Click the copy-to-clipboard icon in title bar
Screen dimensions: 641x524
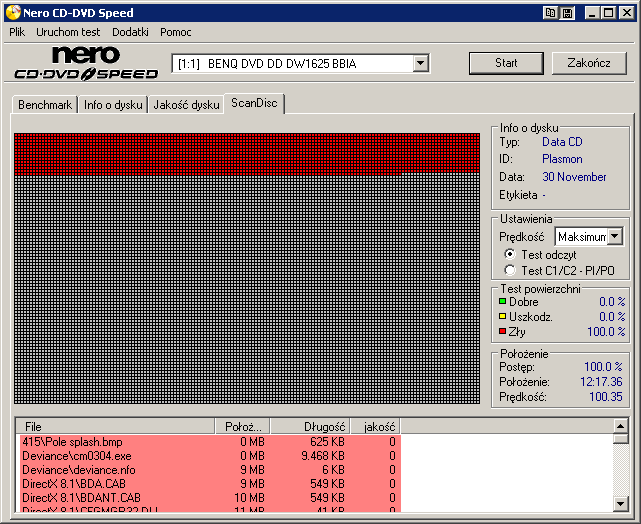click(551, 13)
